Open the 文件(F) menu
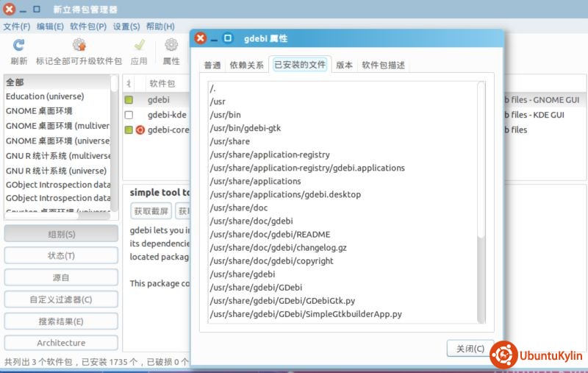Image resolution: width=588 pixels, height=373 pixels. pos(16,26)
